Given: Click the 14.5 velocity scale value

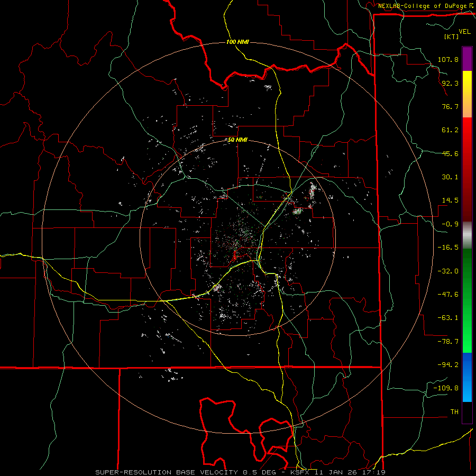Looking at the screenshot, I should (450, 200).
